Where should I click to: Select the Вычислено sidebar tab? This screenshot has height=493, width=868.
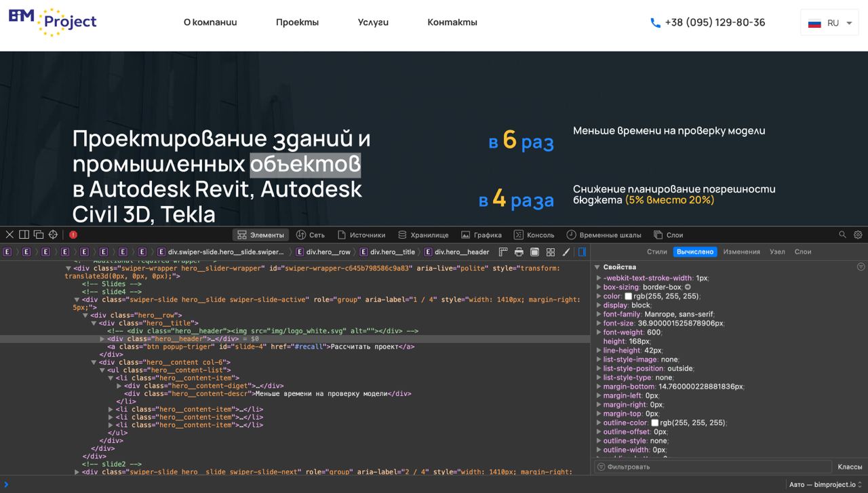695,252
